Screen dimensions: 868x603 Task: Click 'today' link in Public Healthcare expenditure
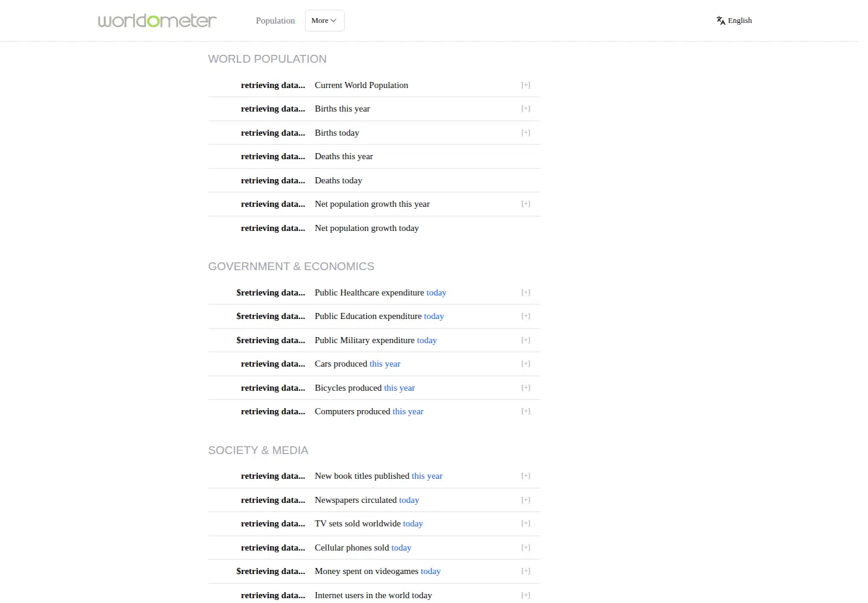tap(436, 292)
